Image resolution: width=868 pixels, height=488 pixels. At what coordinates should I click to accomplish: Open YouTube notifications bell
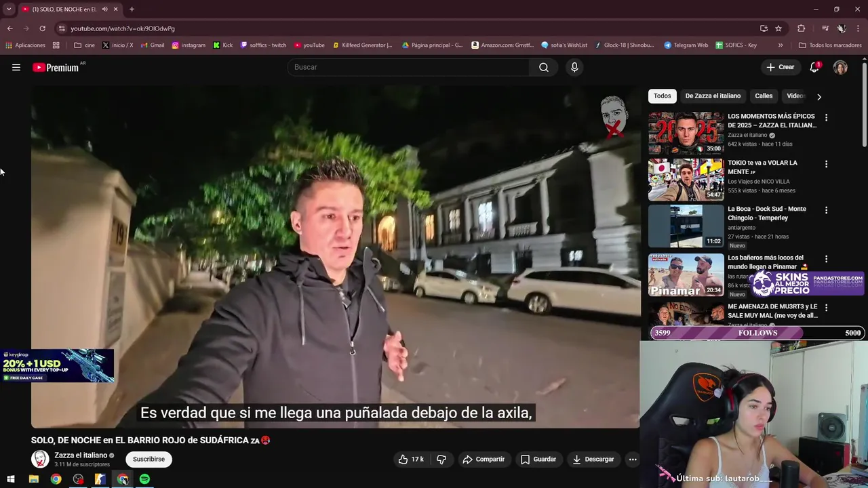coord(814,67)
